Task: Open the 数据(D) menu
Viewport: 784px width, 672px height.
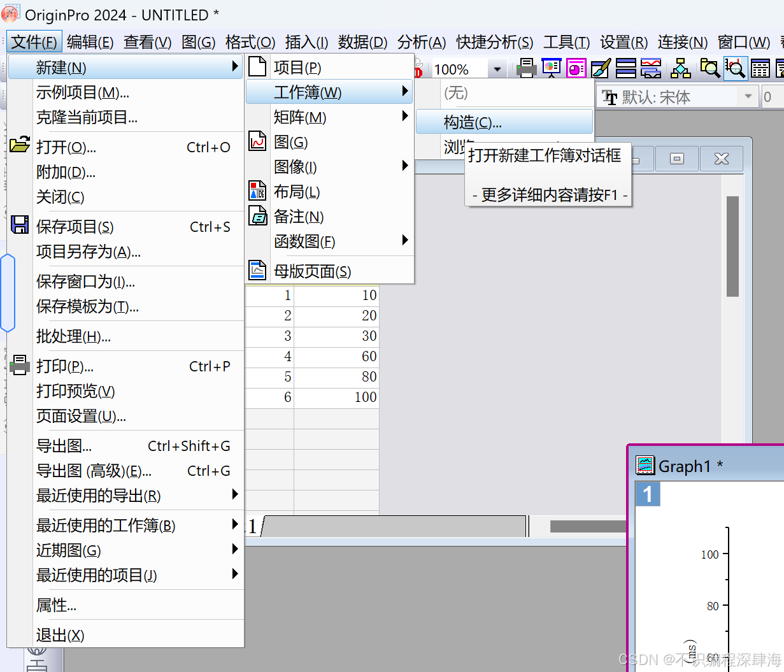Action: [x=363, y=42]
